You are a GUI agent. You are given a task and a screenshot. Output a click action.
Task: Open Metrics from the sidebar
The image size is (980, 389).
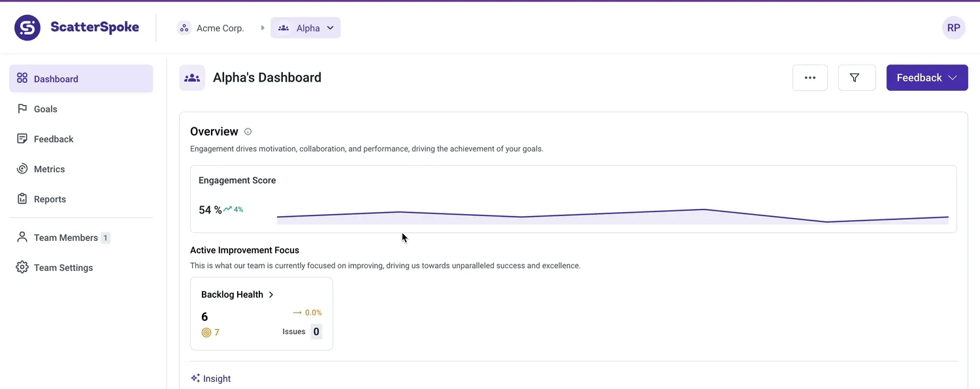pos(49,169)
